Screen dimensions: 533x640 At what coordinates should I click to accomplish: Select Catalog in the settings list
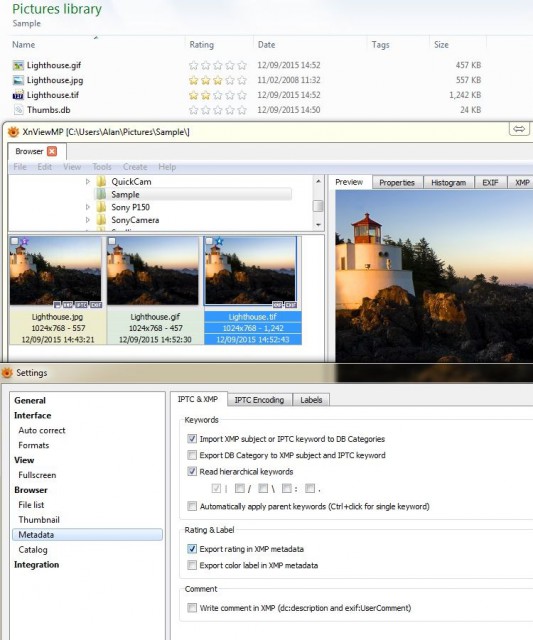[33, 550]
